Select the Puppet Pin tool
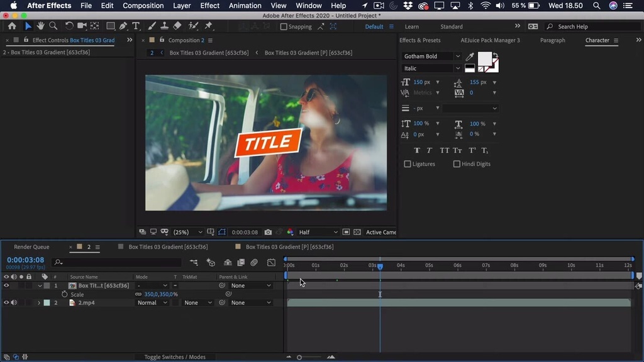 tap(208, 26)
